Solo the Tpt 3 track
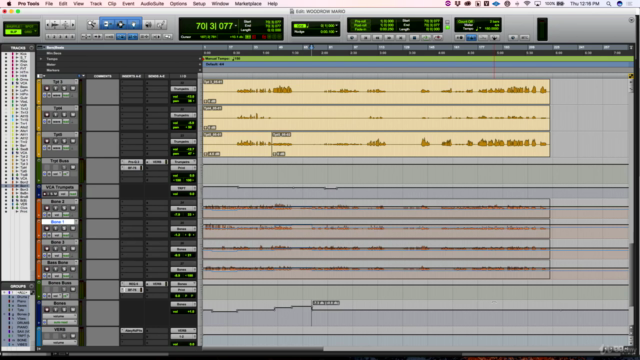The width and height of the screenshot is (640, 360). (x=64, y=89)
